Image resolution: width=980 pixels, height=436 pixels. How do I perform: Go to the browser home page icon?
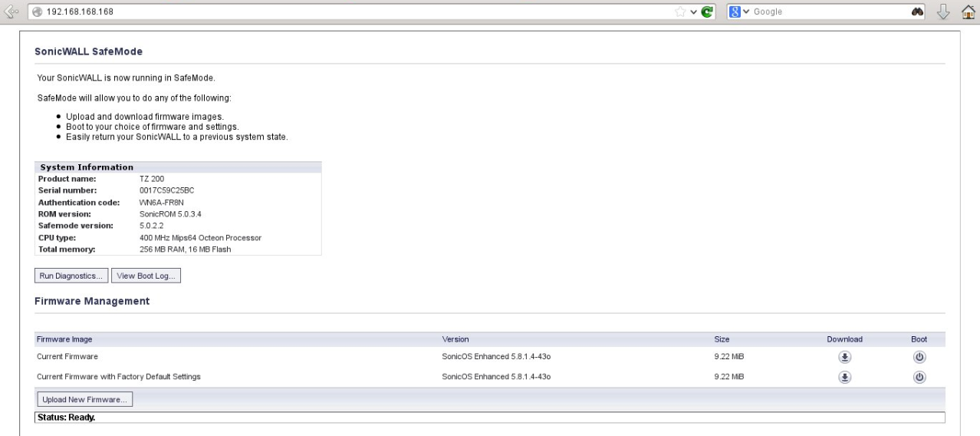pos(968,12)
